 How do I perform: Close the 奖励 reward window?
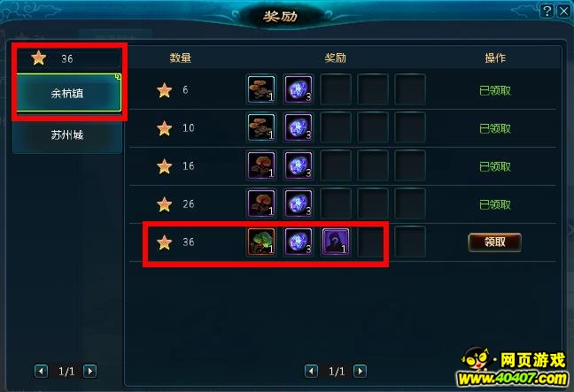563,11
